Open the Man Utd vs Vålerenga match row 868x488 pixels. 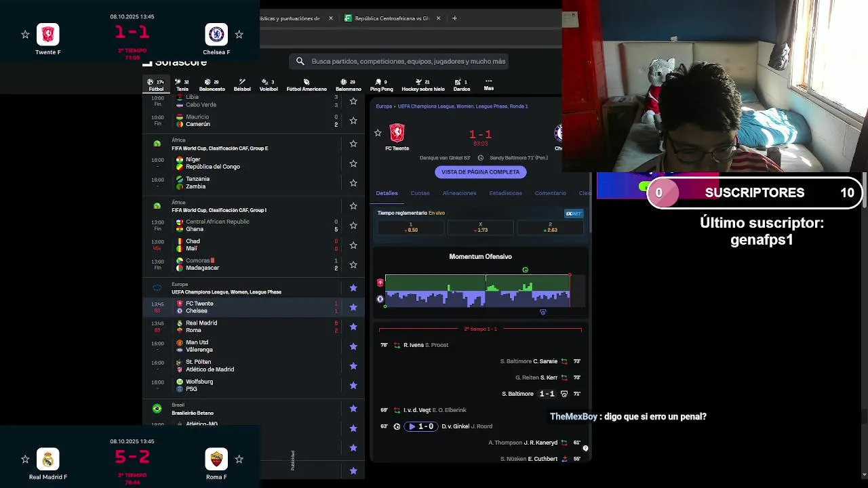(254, 346)
